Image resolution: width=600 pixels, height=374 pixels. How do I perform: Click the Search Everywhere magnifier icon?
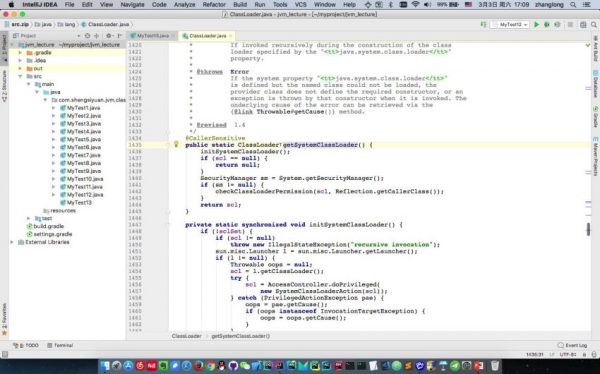point(593,24)
